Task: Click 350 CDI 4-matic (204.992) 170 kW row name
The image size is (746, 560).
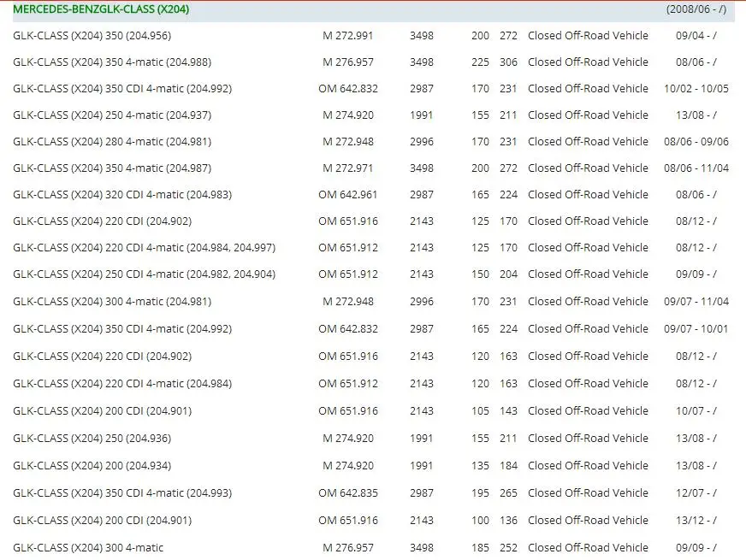Action: coord(122,89)
